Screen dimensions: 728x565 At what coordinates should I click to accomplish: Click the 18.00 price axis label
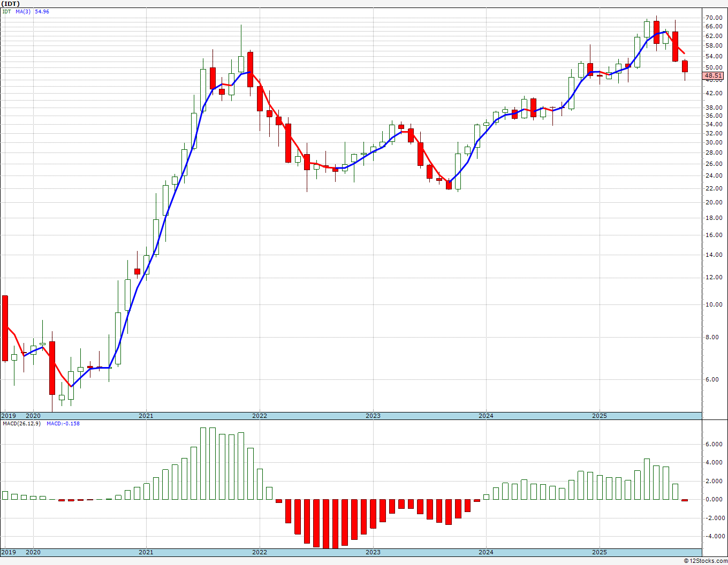[x=714, y=218]
